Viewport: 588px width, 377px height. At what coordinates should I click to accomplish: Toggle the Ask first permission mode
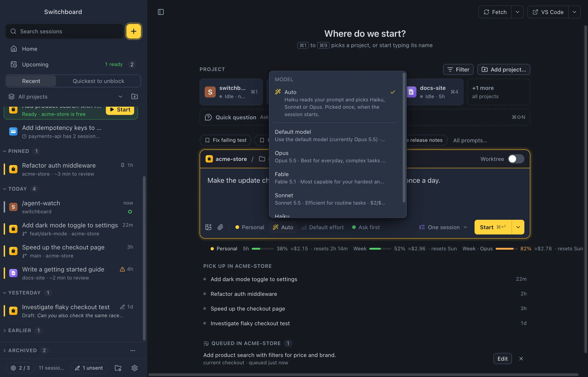tap(366, 227)
